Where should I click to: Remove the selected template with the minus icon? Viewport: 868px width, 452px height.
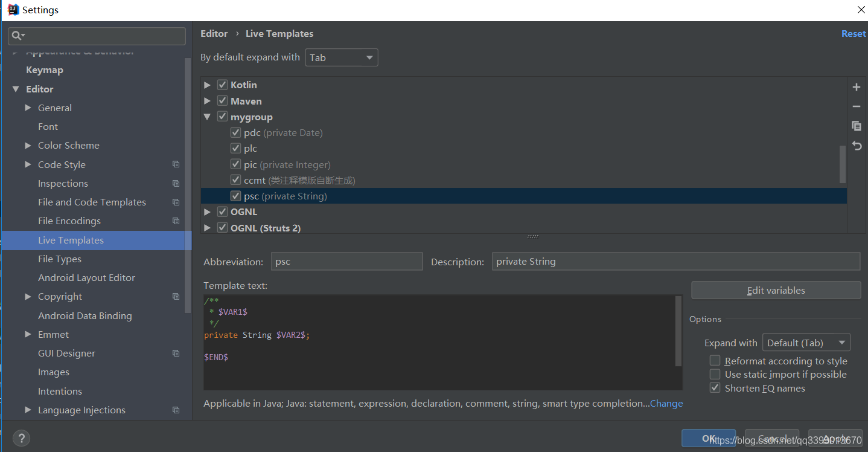click(856, 106)
